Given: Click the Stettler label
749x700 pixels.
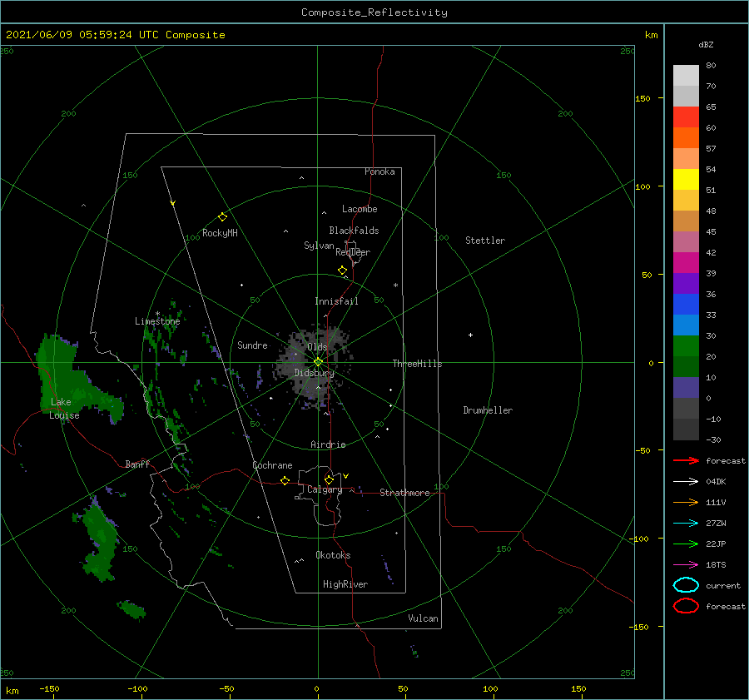Looking at the screenshot, I should click(x=485, y=241).
